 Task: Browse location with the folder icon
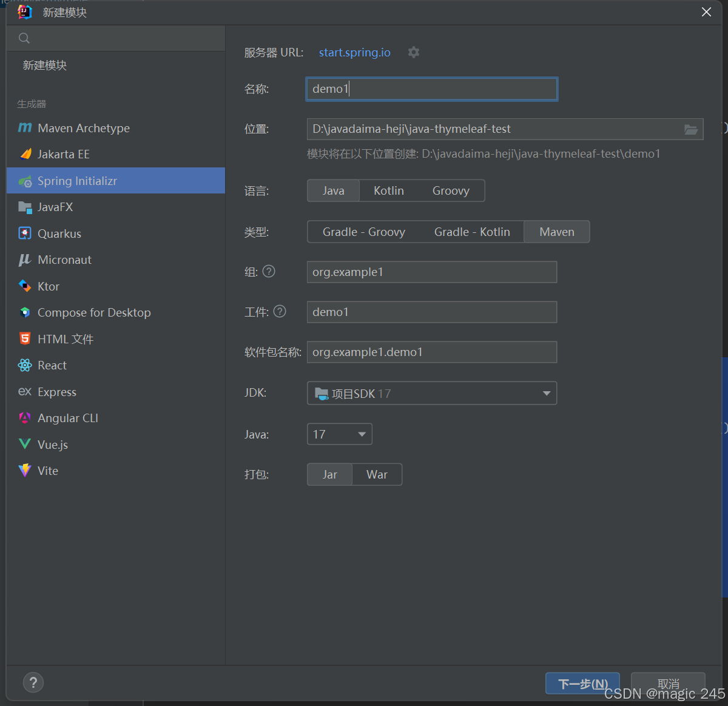pos(691,129)
